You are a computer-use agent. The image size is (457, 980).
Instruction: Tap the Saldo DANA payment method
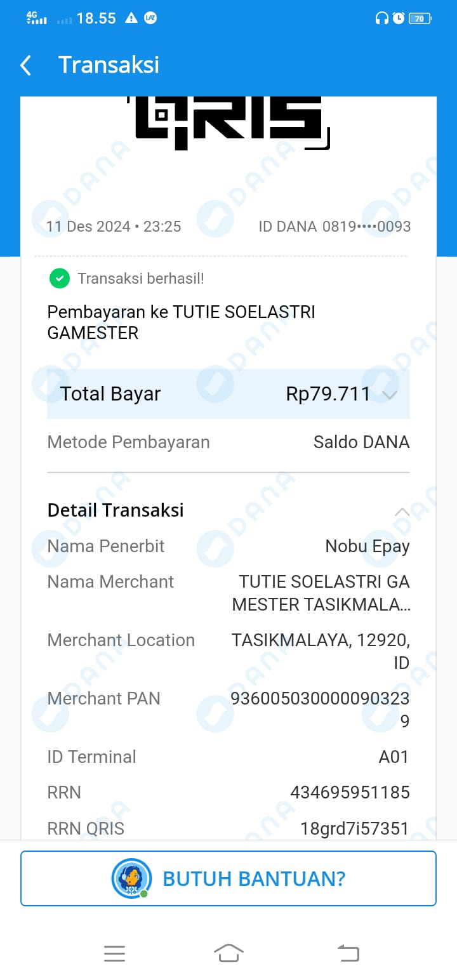tap(361, 442)
